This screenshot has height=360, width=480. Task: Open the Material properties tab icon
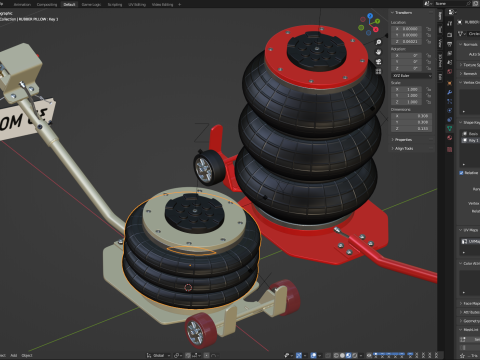point(450,138)
